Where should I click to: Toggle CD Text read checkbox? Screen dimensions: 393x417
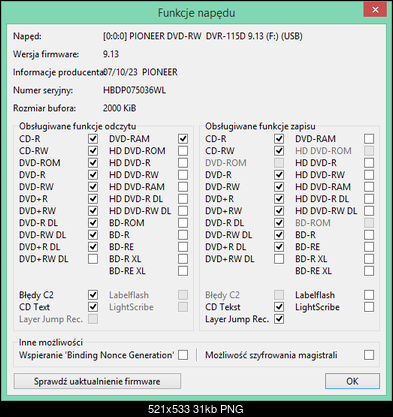tap(93, 307)
